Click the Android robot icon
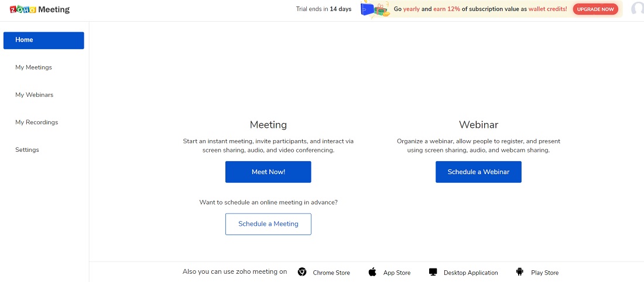Screen dimensions: 644x282 point(519,272)
